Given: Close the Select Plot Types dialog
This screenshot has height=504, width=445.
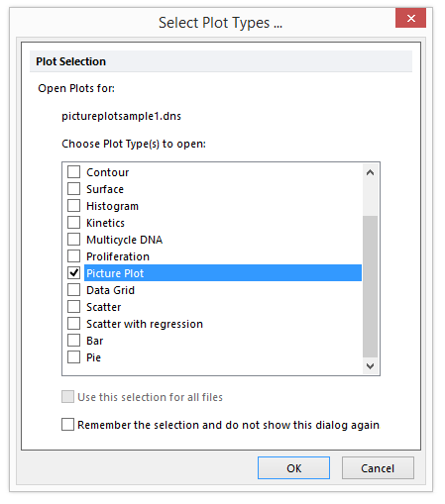Looking at the screenshot, I should [x=410, y=18].
